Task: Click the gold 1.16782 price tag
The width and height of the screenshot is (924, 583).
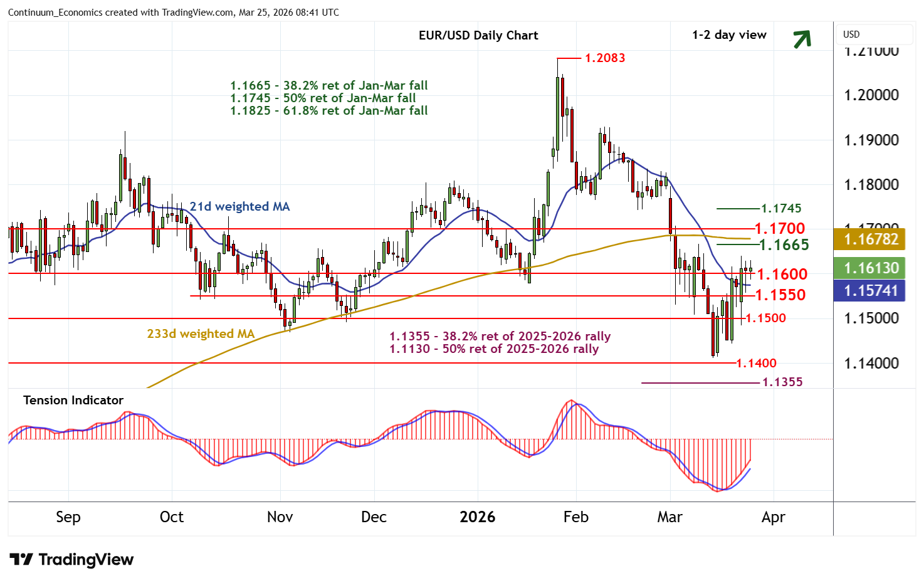Action: click(869, 239)
